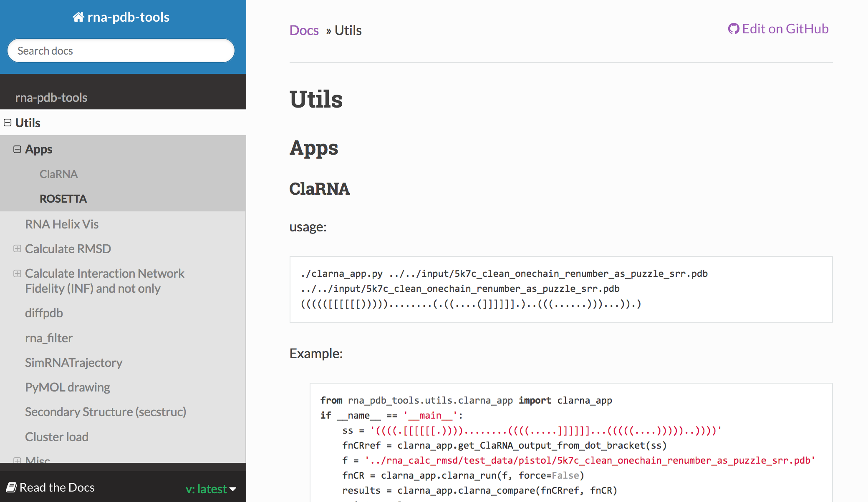Select ROSETTA in the sidebar
The height and width of the screenshot is (502, 868).
pos(63,198)
